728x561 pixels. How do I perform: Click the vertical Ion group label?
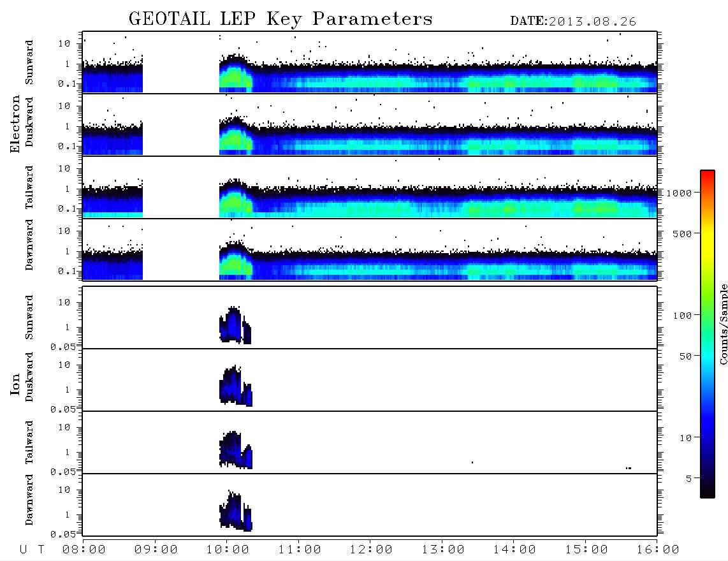point(15,384)
